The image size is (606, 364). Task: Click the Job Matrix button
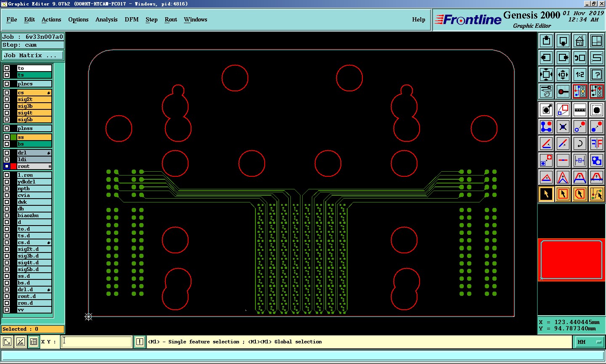tap(33, 55)
